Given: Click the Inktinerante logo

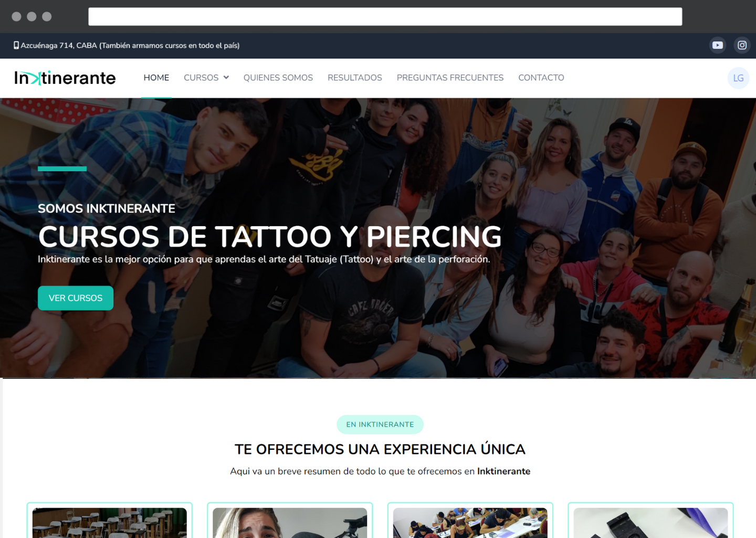Looking at the screenshot, I should 65,78.
